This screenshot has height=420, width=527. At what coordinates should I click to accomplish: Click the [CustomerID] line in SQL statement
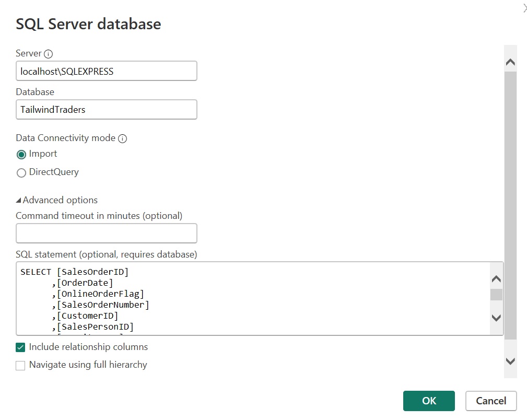[x=85, y=316]
